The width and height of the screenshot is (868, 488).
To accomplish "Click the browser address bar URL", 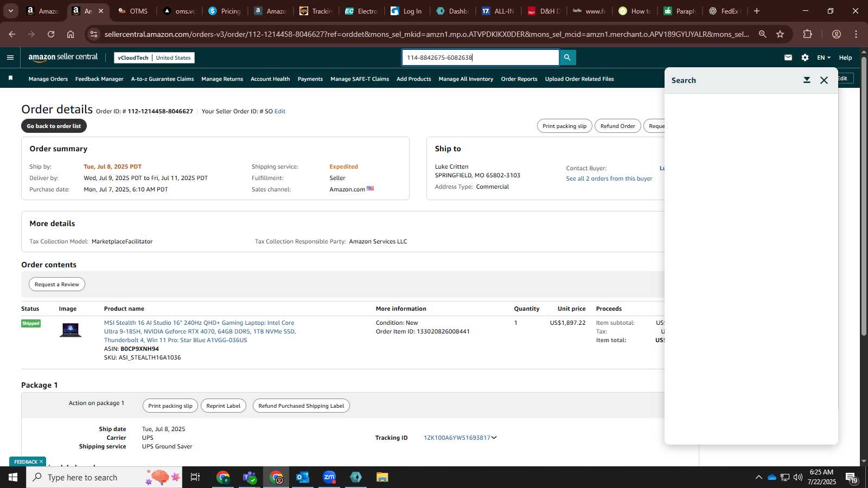I will 426,34.
